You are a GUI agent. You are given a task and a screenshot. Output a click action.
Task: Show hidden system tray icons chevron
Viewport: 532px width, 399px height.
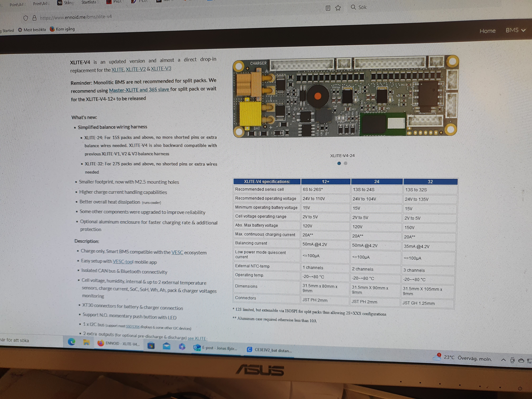503,360
